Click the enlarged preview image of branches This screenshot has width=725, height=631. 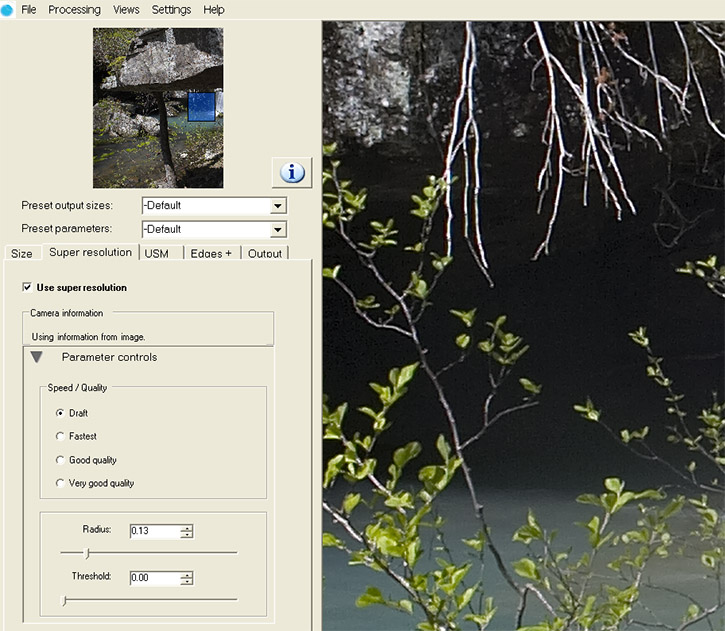click(523, 325)
